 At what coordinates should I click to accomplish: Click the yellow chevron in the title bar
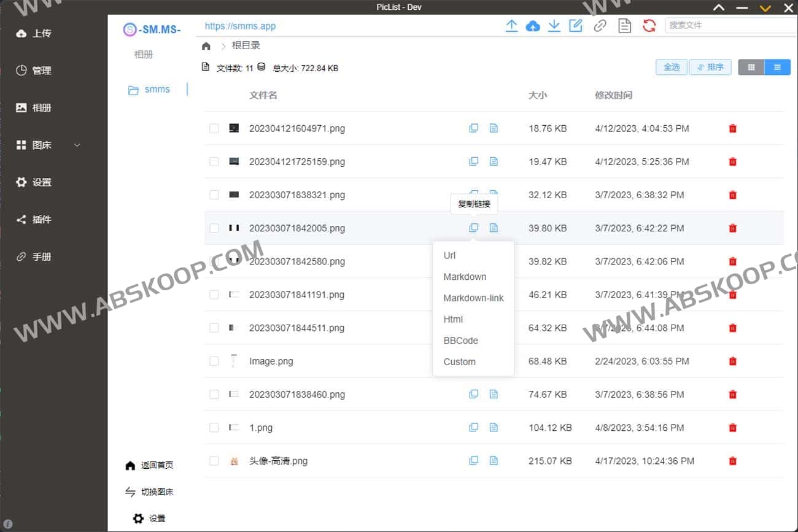765,7
